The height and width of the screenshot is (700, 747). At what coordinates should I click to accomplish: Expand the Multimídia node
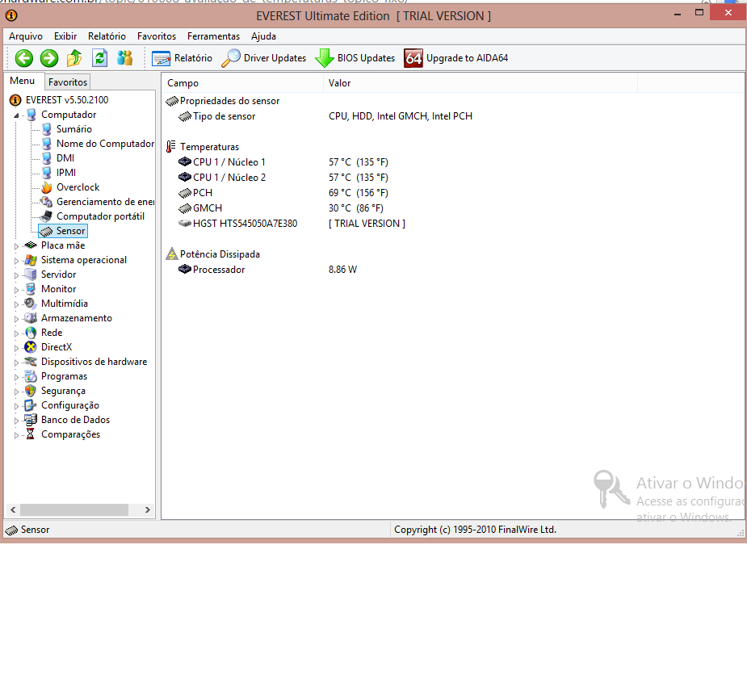[x=17, y=304]
